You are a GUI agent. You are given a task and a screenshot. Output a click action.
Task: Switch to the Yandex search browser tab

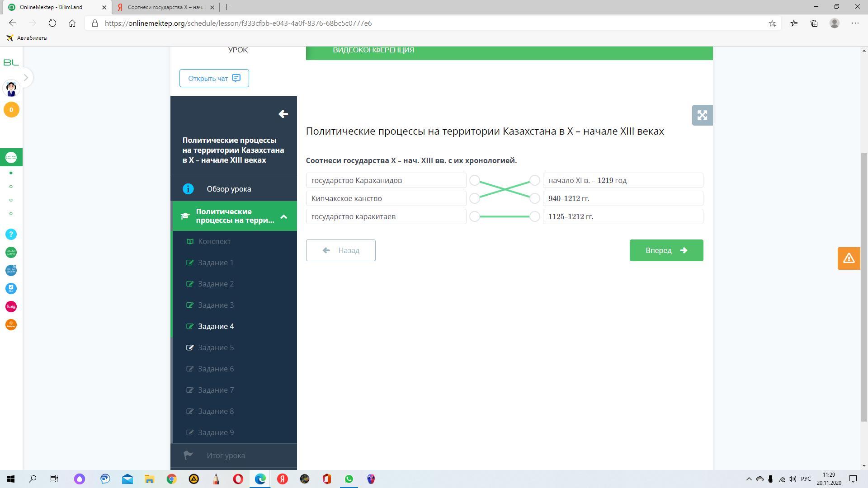pos(165,7)
